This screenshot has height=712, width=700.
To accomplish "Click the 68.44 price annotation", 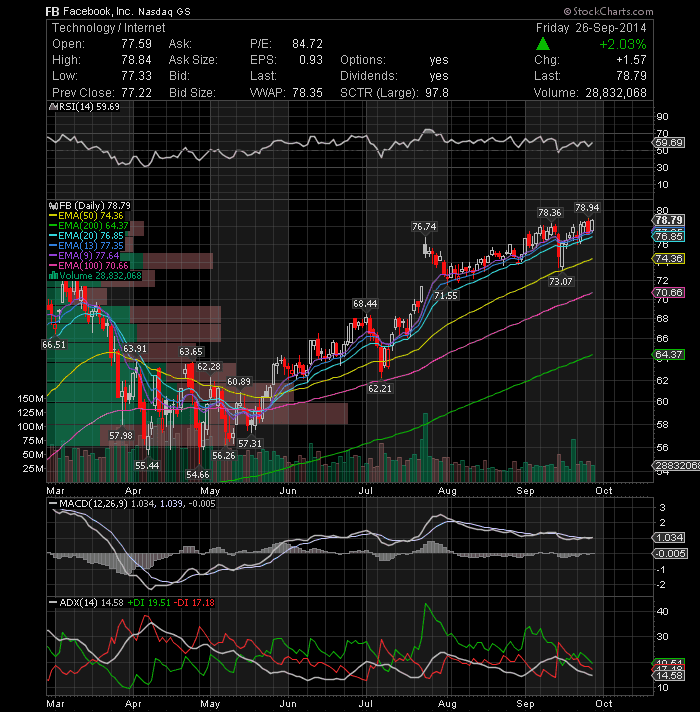I will 365,303.
